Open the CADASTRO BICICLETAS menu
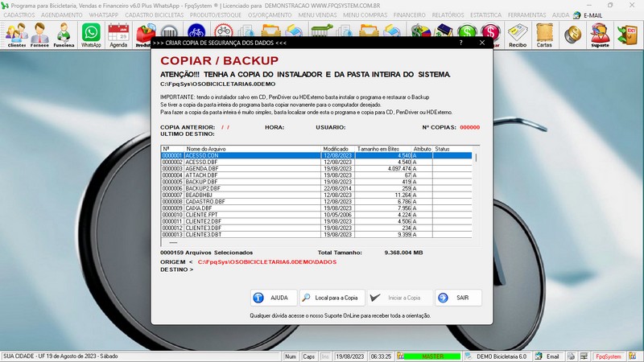644x362 pixels. coord(155,14)
